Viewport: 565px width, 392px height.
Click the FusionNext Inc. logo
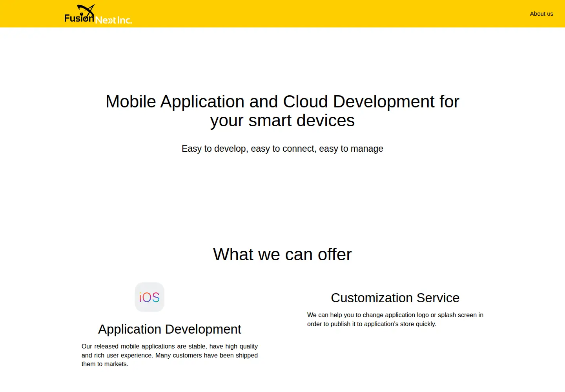[x=98, y=14]
